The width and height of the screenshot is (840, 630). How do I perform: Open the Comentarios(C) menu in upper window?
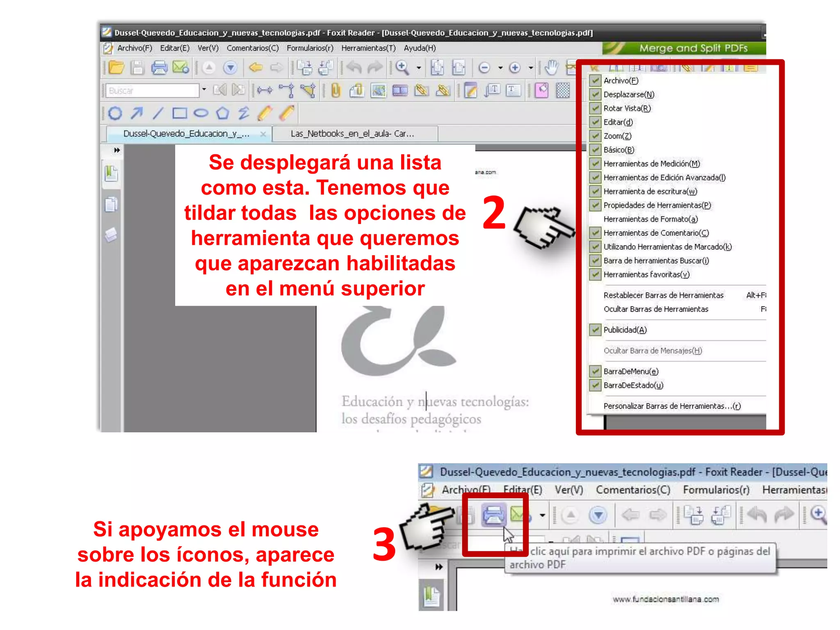[x=253, y=48]
